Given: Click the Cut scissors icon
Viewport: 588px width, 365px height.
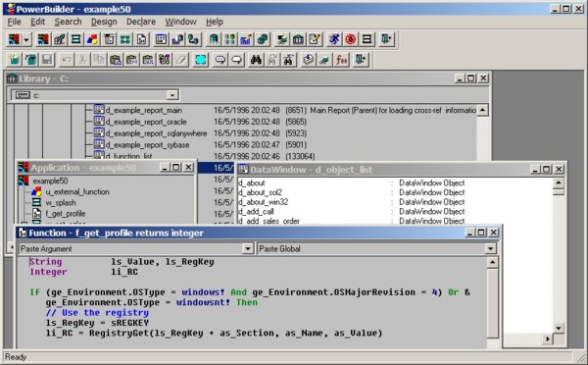Looking at the screenshot, I should [x=83, y=60].
